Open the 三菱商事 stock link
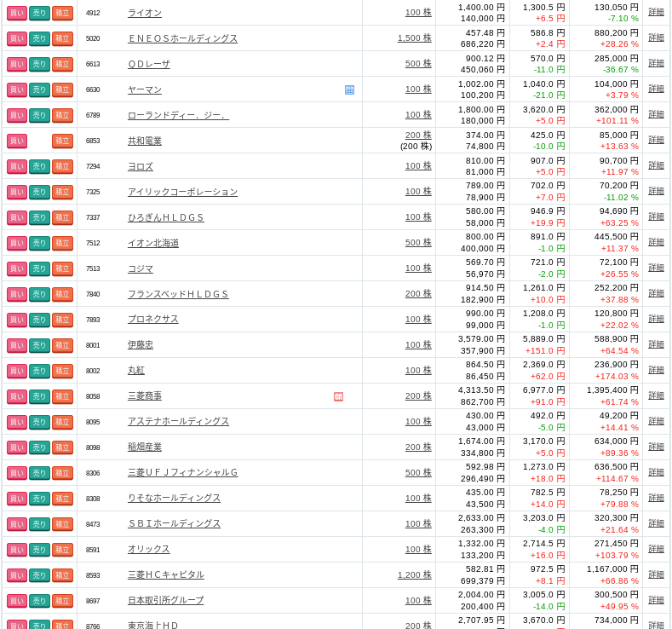Viewport: 672px width, 629px height. (x=145, y=396)
